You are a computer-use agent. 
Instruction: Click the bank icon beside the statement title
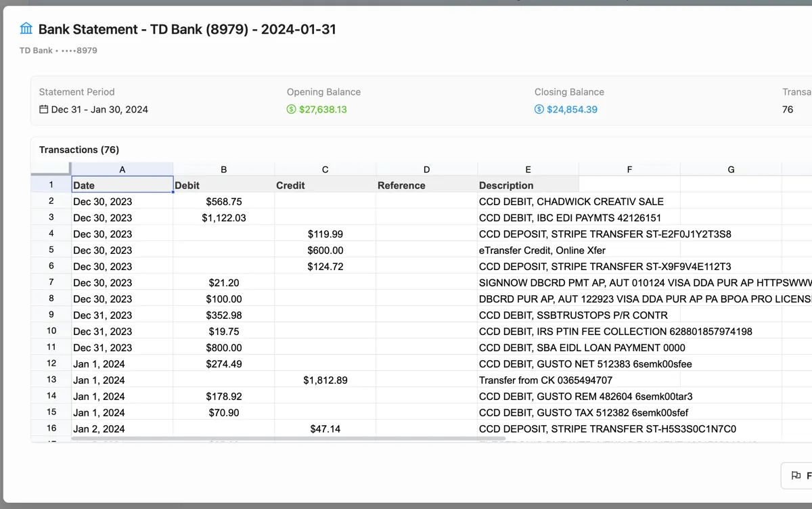tap(26, 29)
